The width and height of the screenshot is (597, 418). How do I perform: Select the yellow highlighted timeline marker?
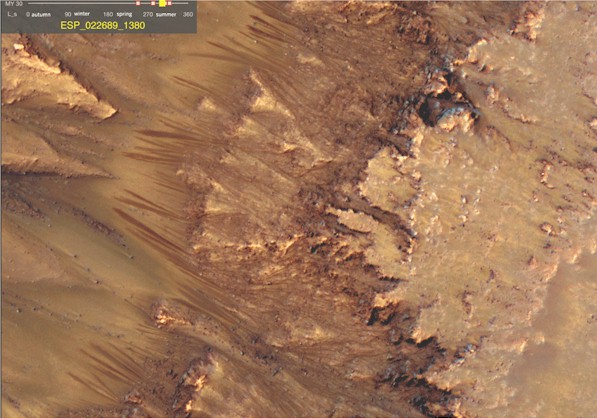tap(162, 3)
